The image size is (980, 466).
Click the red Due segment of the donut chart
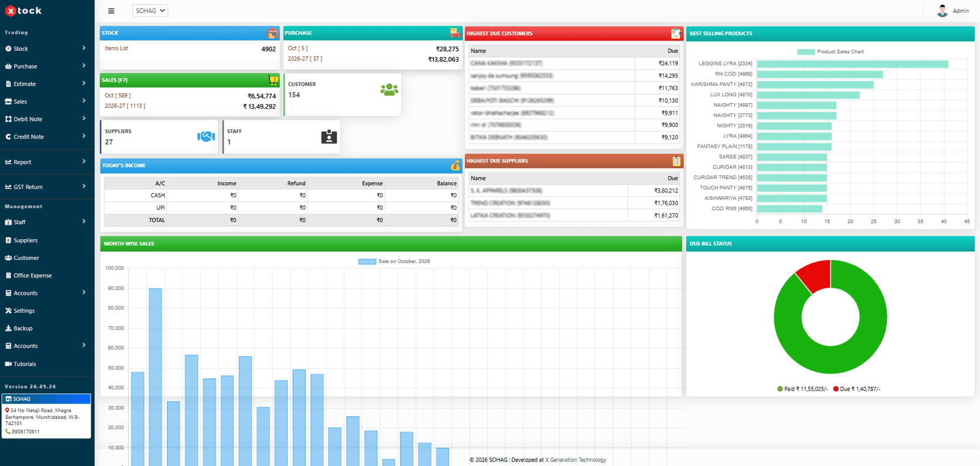click(817, 275)
